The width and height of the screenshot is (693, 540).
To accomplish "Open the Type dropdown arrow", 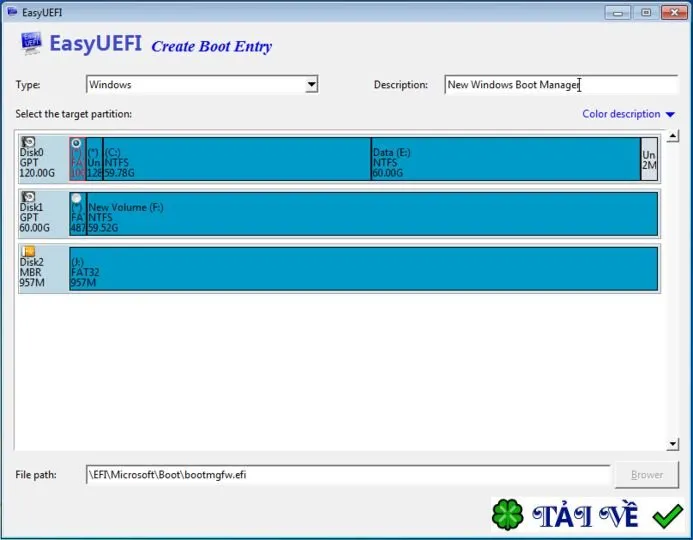I will pyautogui.click(x=312, y=84).
